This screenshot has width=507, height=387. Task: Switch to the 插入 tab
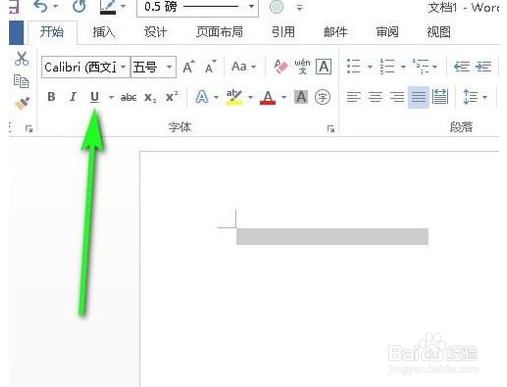point(104,32)
